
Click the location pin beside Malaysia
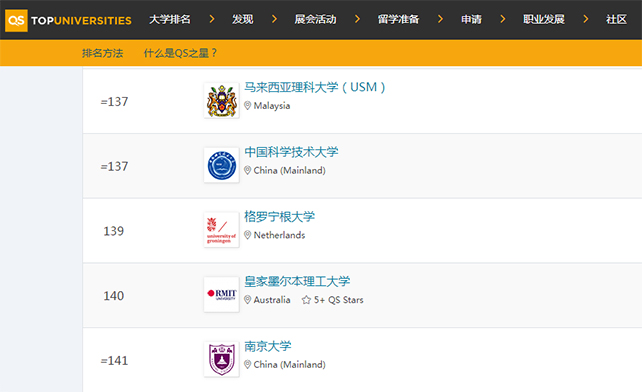point(247,106)
